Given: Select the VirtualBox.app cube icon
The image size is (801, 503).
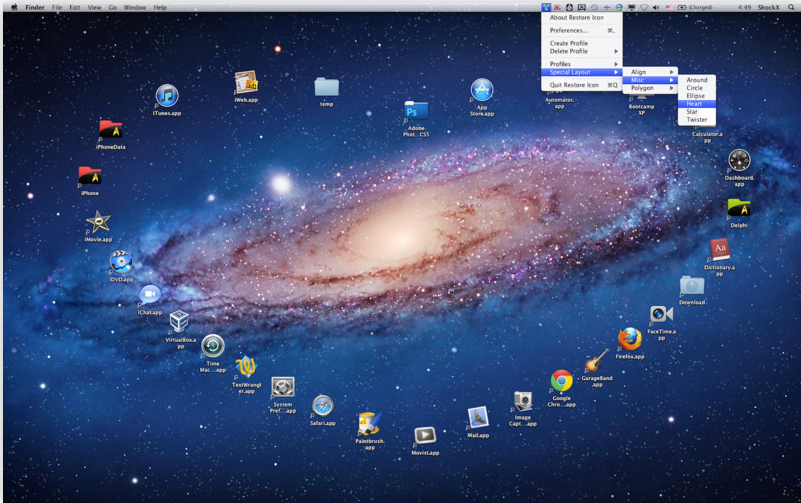Looking at the screenshot, I should 179,321.
